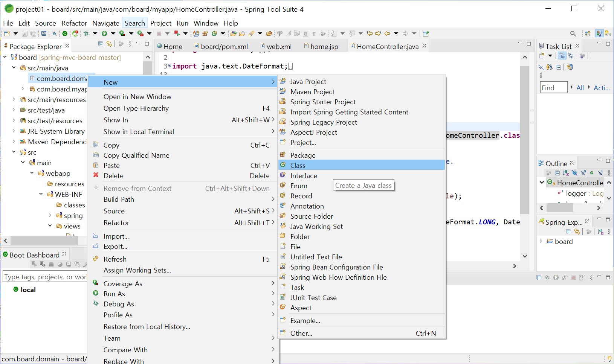The width and height of the screenshot is (614, 364).
Task: Collapse HomeController in the Outline
Action: point(542,182)
